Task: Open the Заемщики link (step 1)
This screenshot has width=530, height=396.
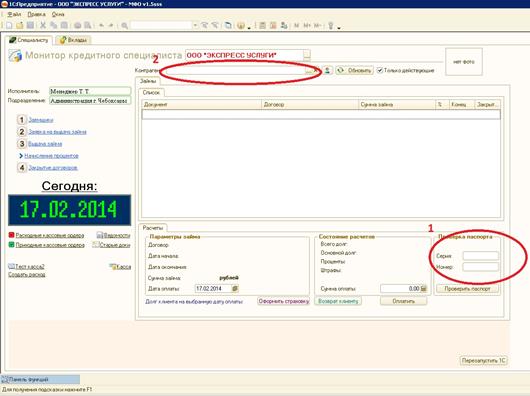Action: point(41,120)
